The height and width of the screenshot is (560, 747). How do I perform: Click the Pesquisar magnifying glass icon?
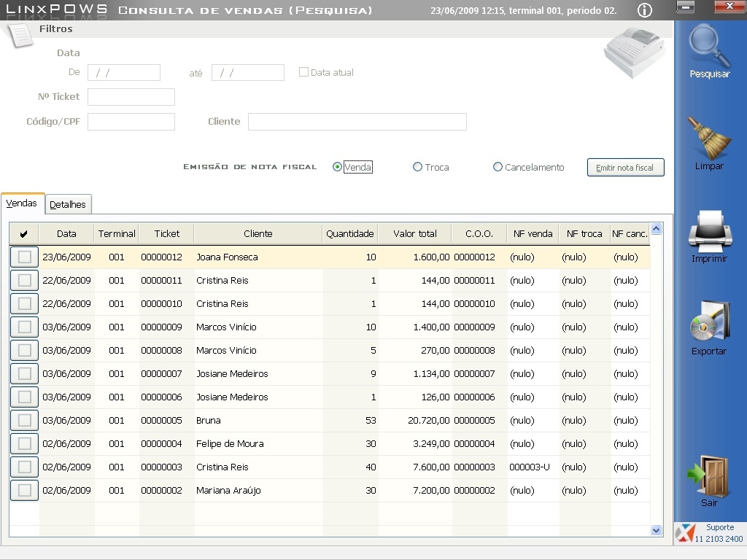pyautogui.click(x=709, y=47)
